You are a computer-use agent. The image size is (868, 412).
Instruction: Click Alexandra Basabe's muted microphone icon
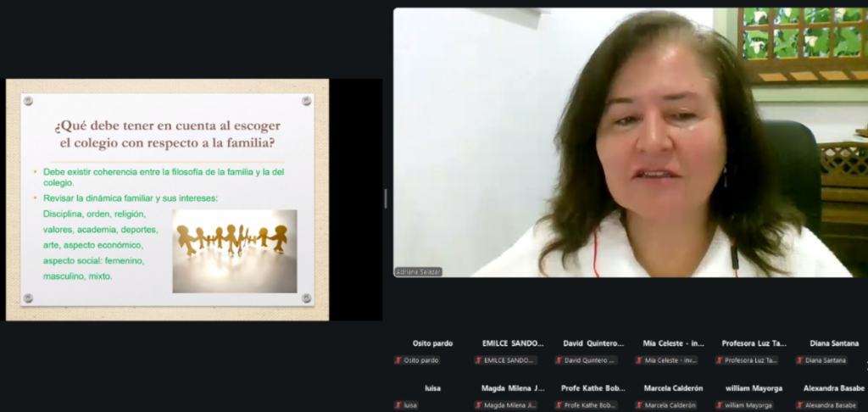point(799,405)
